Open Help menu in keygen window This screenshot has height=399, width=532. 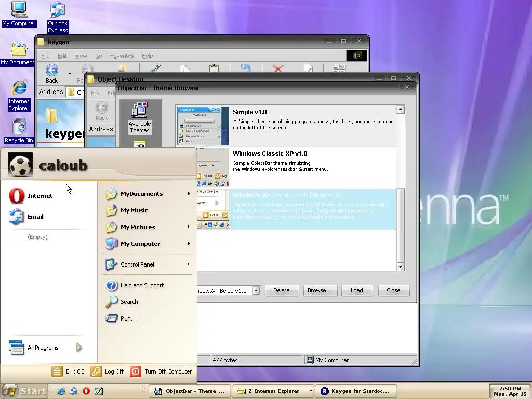tap(147, 56)
